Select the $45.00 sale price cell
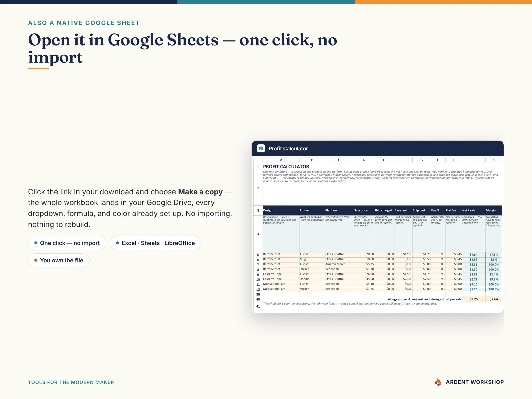The width and height of the screenshot is (532, 399). pos(364,279)
